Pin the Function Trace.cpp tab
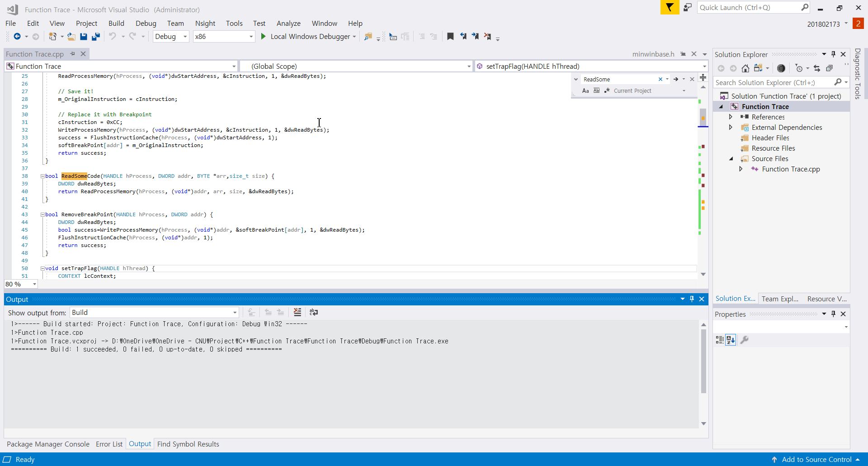This screenshot has height=466, width=868. 72,54
